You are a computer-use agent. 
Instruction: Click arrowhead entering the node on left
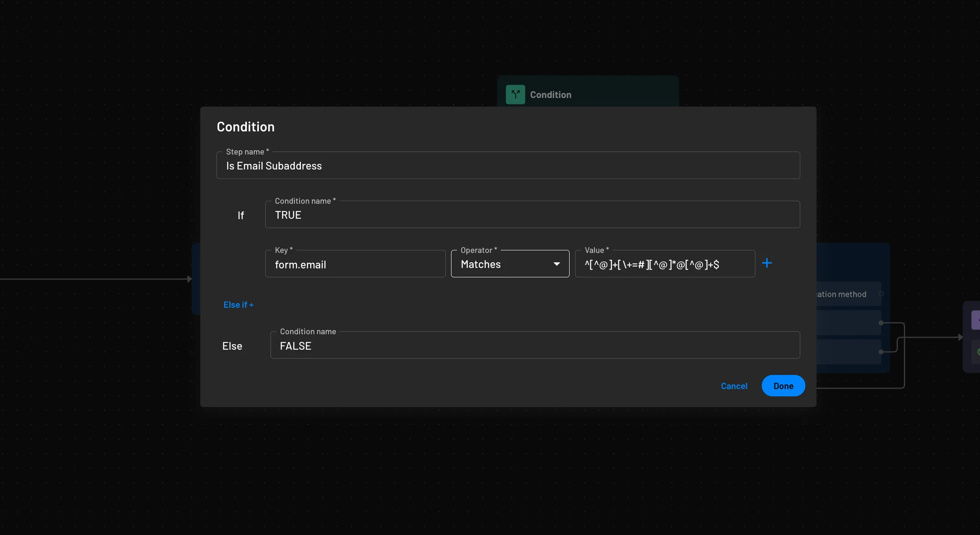(x=189, y=279)
